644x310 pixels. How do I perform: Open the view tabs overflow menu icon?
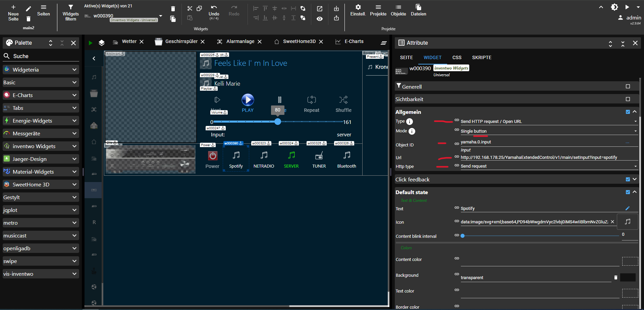[x=384, y=43]
